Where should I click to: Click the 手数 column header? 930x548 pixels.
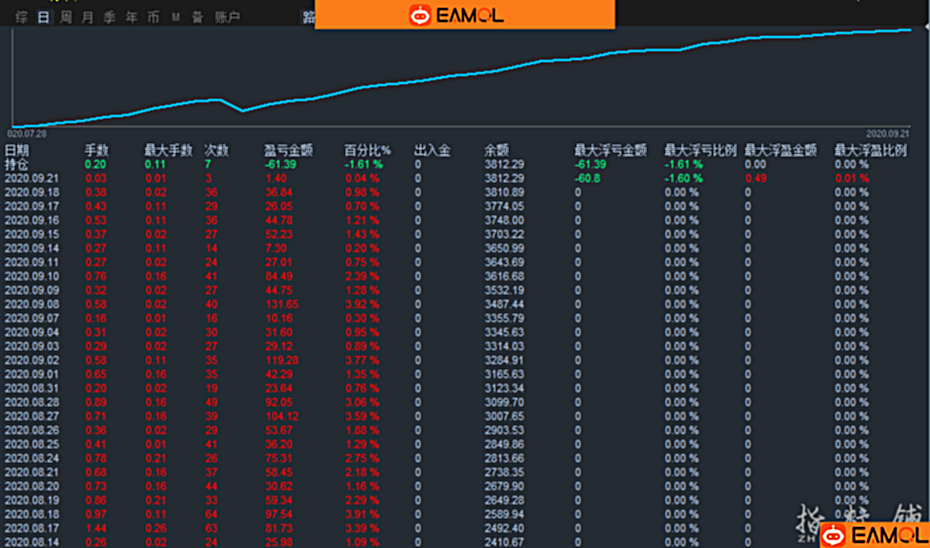97,151
